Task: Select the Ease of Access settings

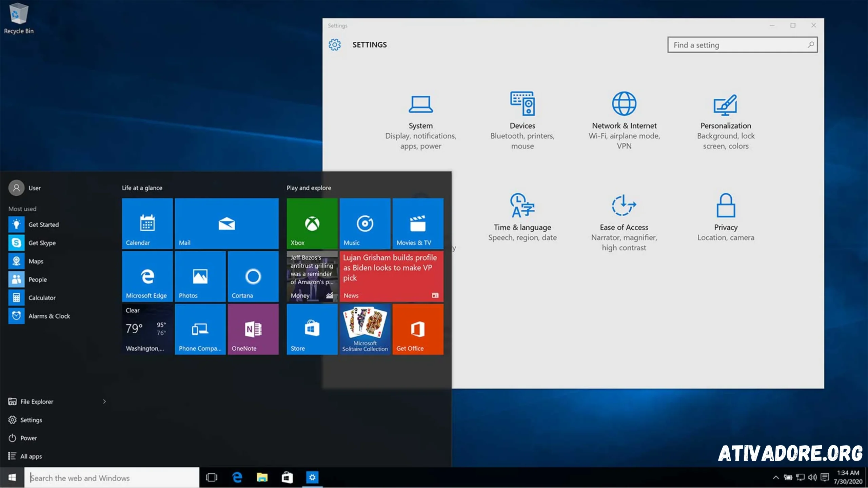Action: [624, 221]
